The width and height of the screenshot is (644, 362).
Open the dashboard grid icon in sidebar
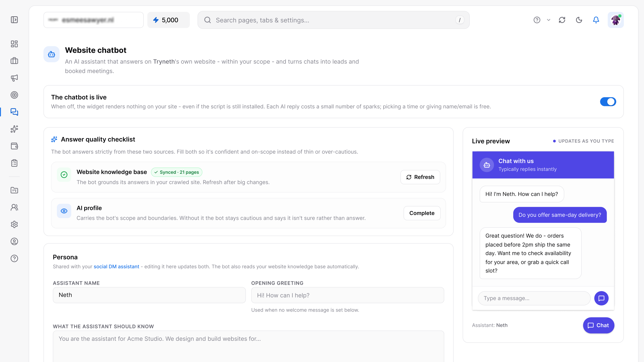coord(14,44)
